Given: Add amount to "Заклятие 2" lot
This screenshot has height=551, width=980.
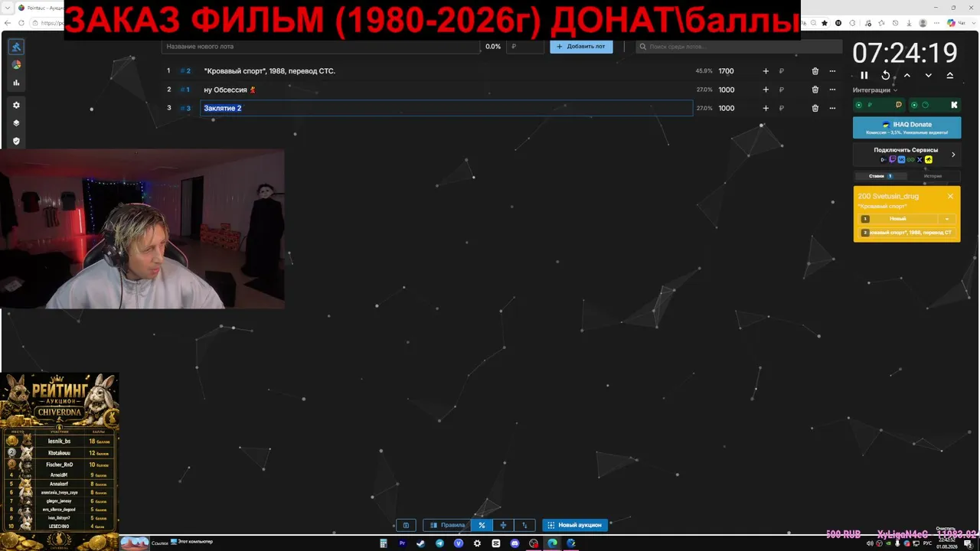Looking at the screenshot, I should [x=766, y=108].
